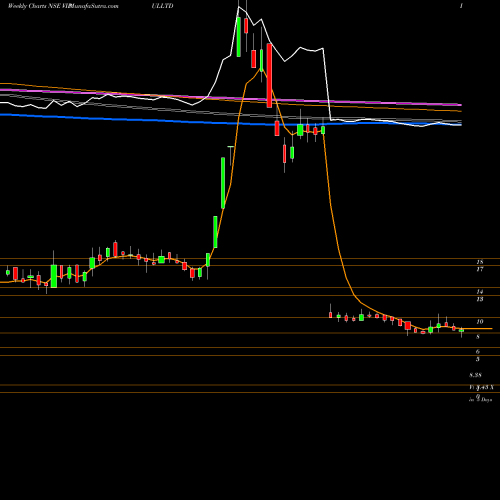Select the price level label "6"
Image resolution: width=500 pixels, height=500 pixels.
[478, 352]
